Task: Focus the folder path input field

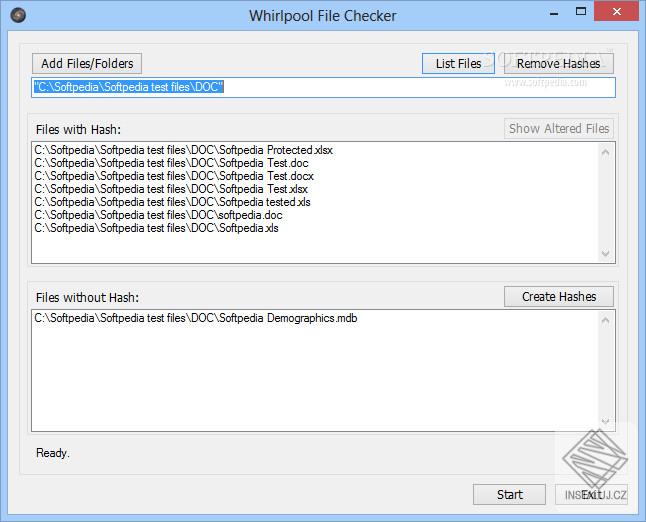Action: tap(323, 87)
